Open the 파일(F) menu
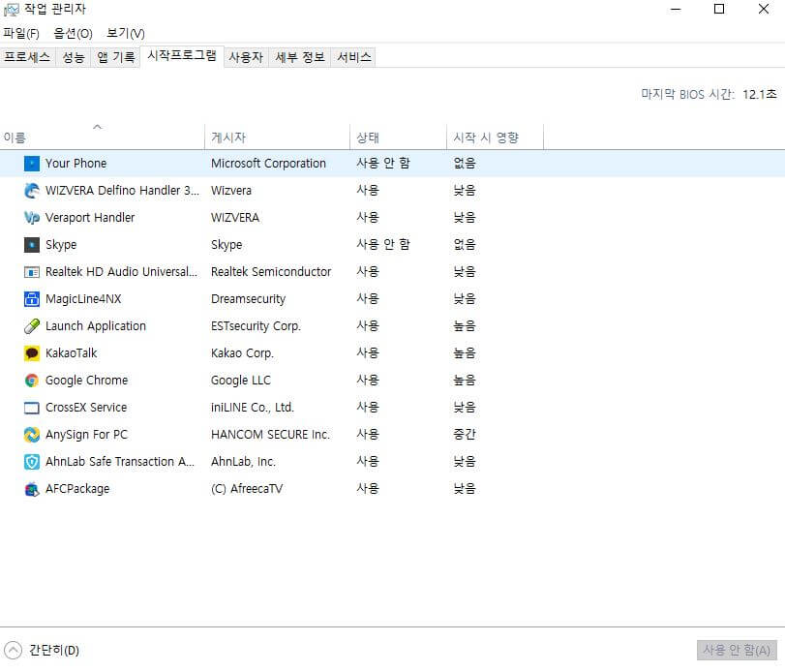 click(x=21, y=34)
